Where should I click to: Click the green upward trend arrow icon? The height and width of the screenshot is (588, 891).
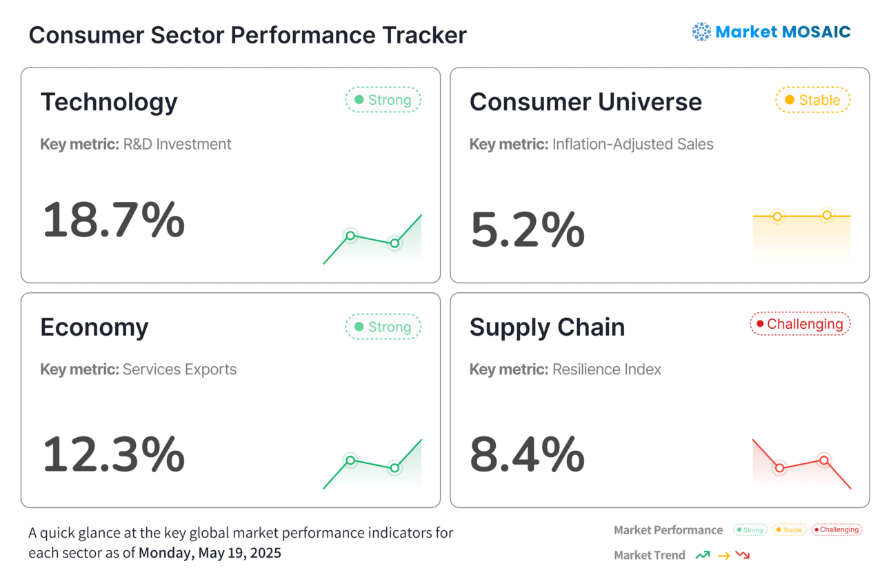click(703, 555)
